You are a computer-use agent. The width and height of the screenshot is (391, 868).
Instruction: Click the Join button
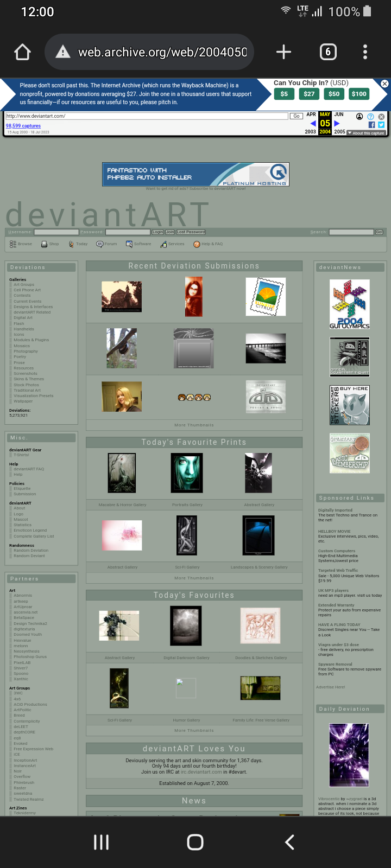click(170, 232)
